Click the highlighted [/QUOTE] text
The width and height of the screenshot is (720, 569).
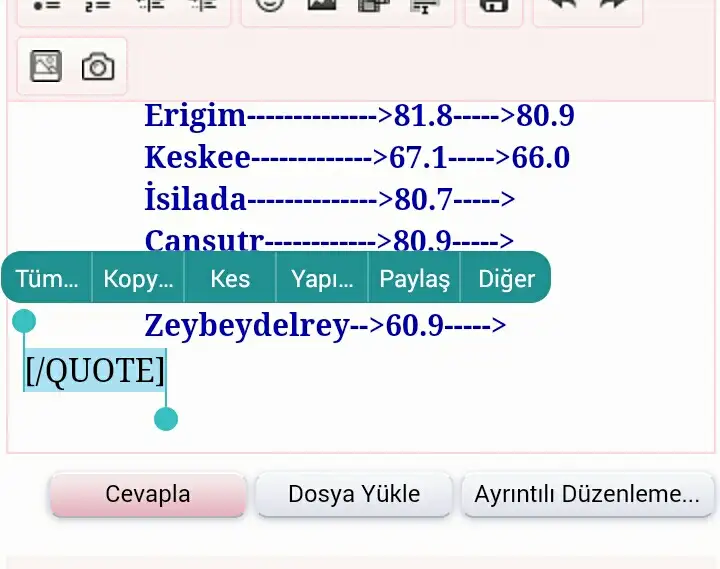point(95,371)
